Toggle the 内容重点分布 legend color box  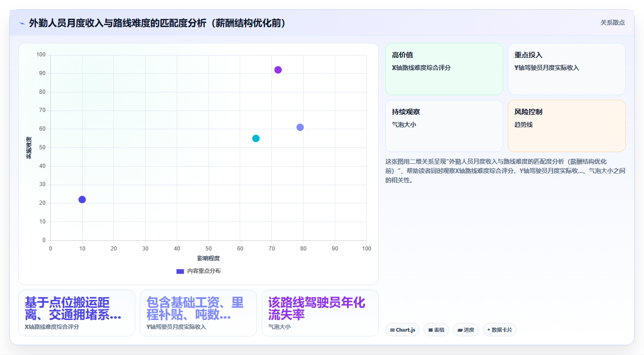tap(180, 271)
